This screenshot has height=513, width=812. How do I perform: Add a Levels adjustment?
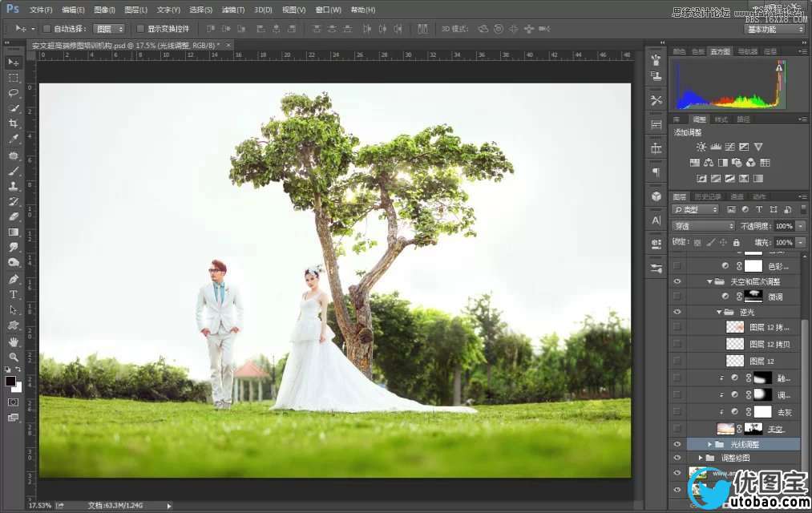click(716, 147)
